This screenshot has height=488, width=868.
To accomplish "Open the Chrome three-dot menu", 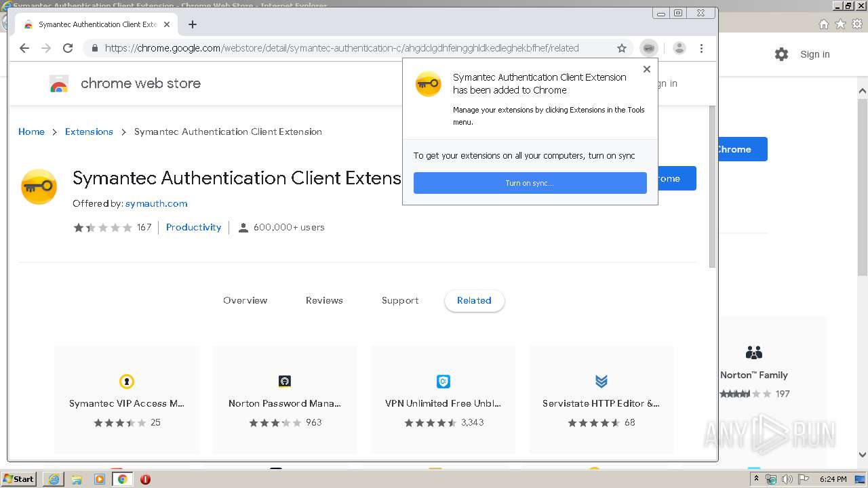I will 702,48.
